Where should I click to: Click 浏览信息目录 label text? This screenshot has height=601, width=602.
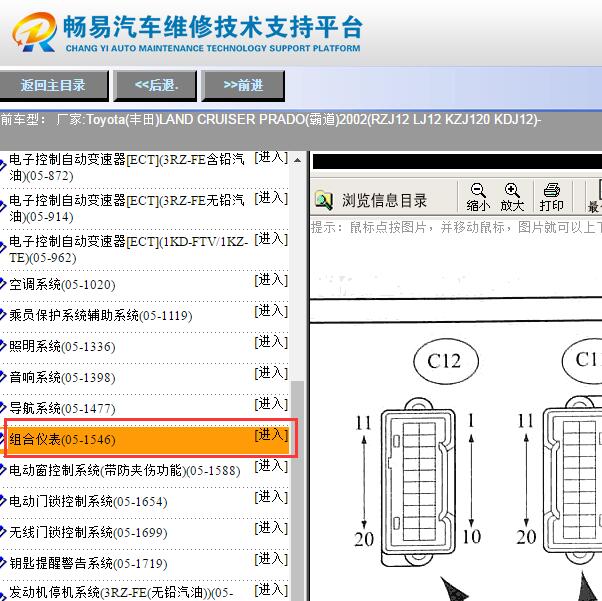click(x=384, y=200)
